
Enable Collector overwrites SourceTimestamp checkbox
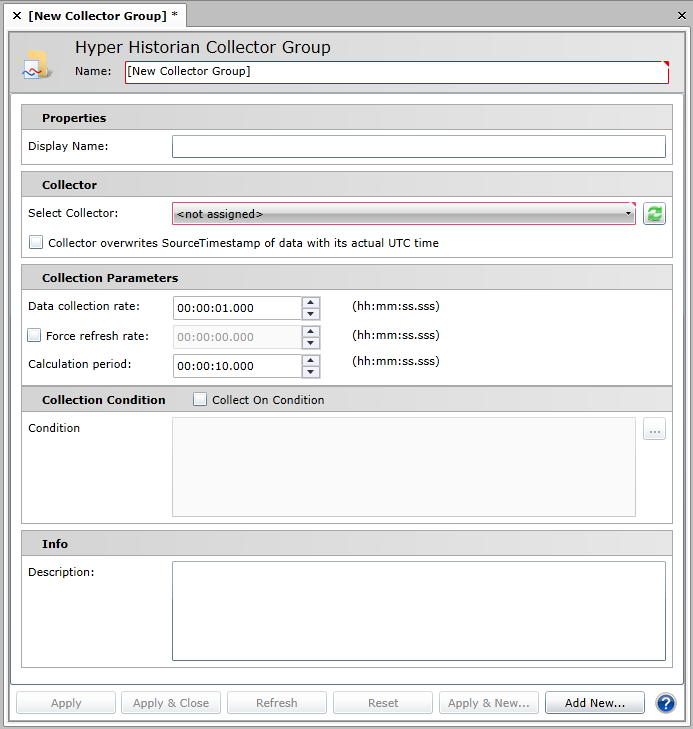(36, 242)
